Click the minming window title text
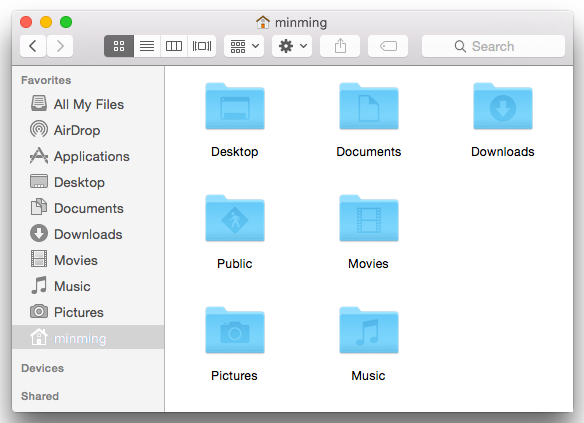This screenshot has height=423, width=584. click(301, 23)
